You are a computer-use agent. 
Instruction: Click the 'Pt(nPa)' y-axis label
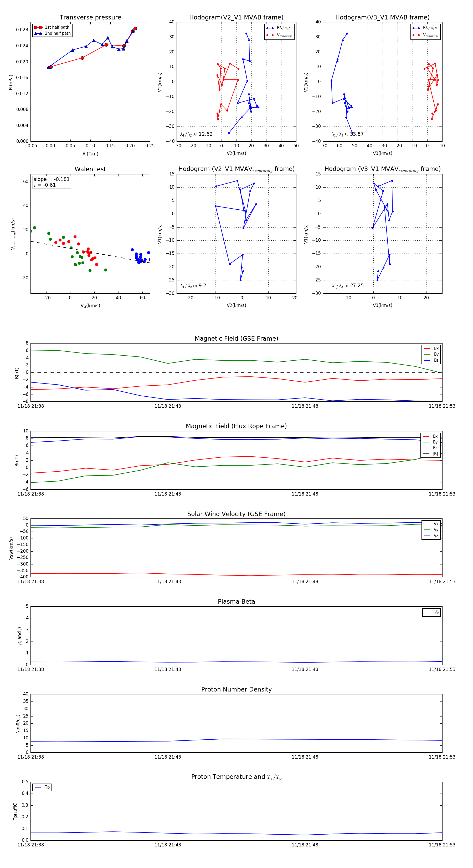click(11, 82)
